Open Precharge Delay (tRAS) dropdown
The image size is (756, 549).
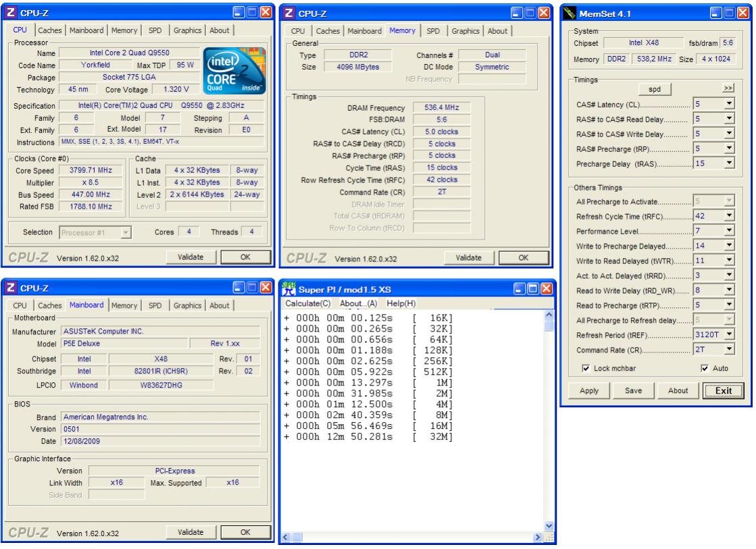click(729, 163)
